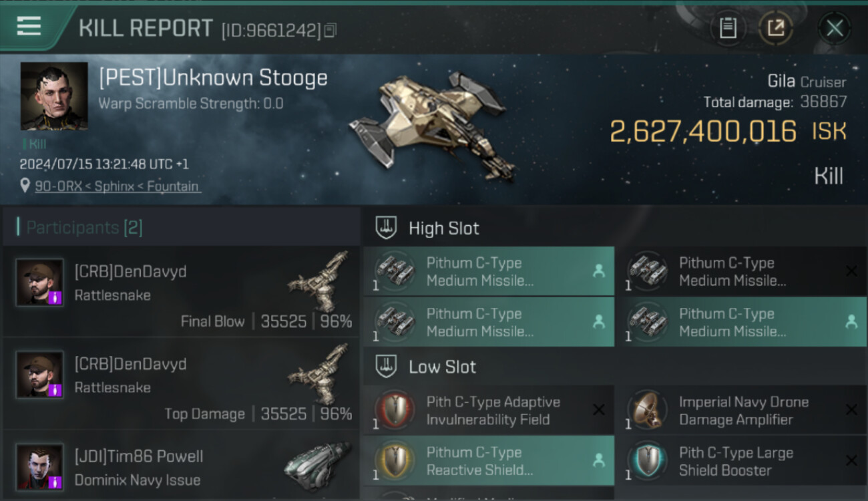This screenshot has height=501, width=868.
Task: Open DenDavyd Final Blow participant entry
Action: click(180, 292)
